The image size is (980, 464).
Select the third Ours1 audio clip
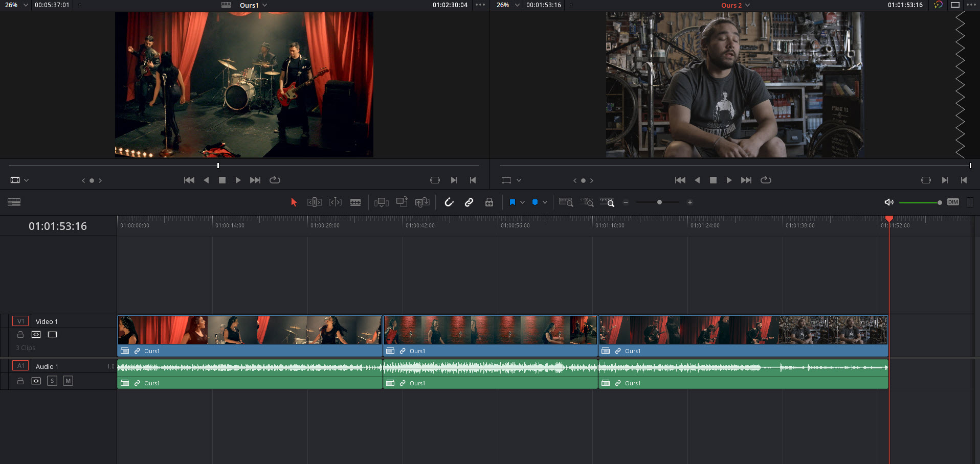coord(743,374)
